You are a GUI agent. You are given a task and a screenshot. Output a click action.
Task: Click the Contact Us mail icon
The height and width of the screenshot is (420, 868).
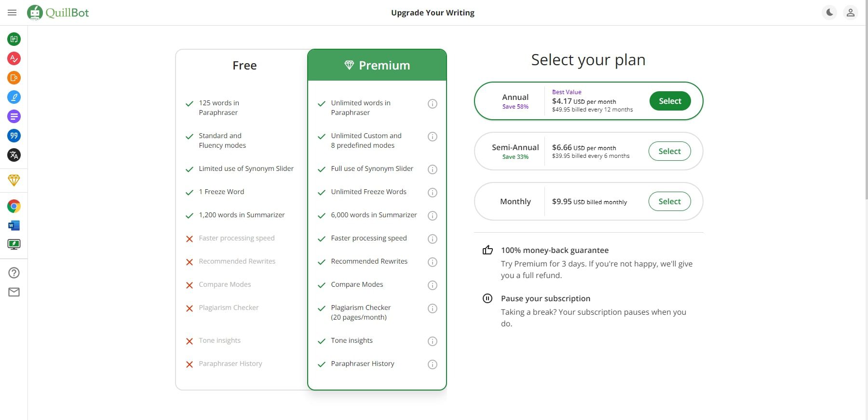pyautogui.click(x=14, y=292)
